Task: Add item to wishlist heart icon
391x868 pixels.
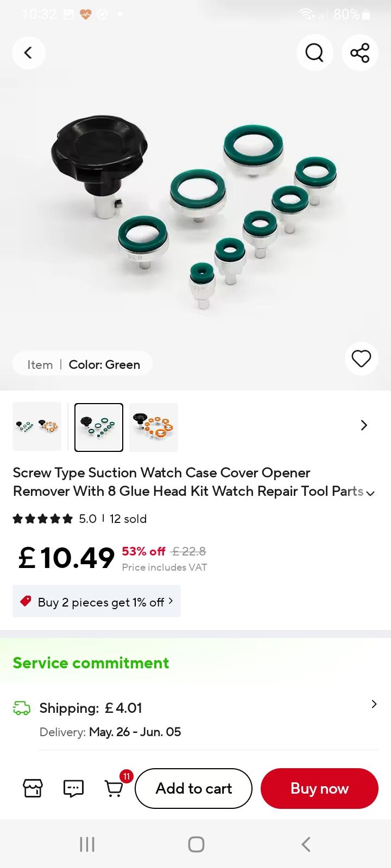Action: pos(361,359)
